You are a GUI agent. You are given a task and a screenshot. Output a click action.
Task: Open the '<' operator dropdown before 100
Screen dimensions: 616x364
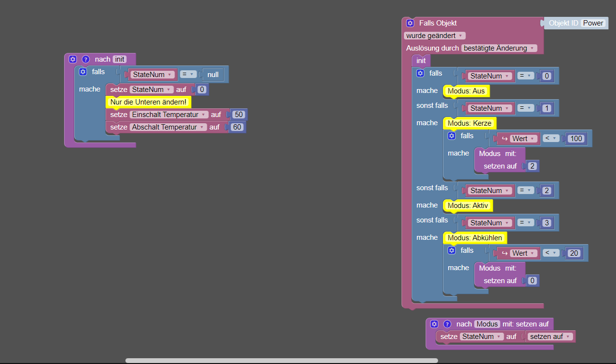coord(551,139)
